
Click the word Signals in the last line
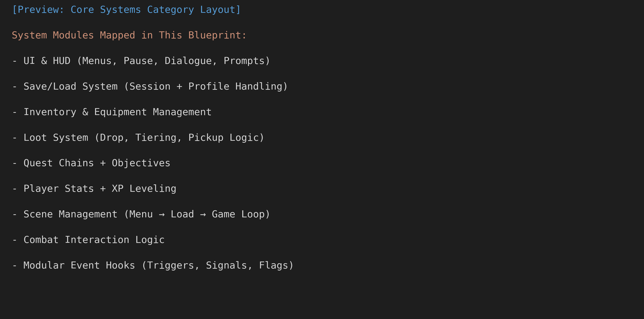tap(226, 265)
